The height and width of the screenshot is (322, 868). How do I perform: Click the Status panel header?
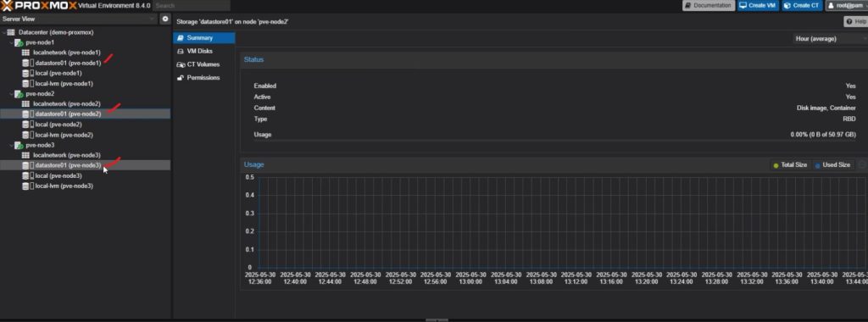click(x=554, y=60)
